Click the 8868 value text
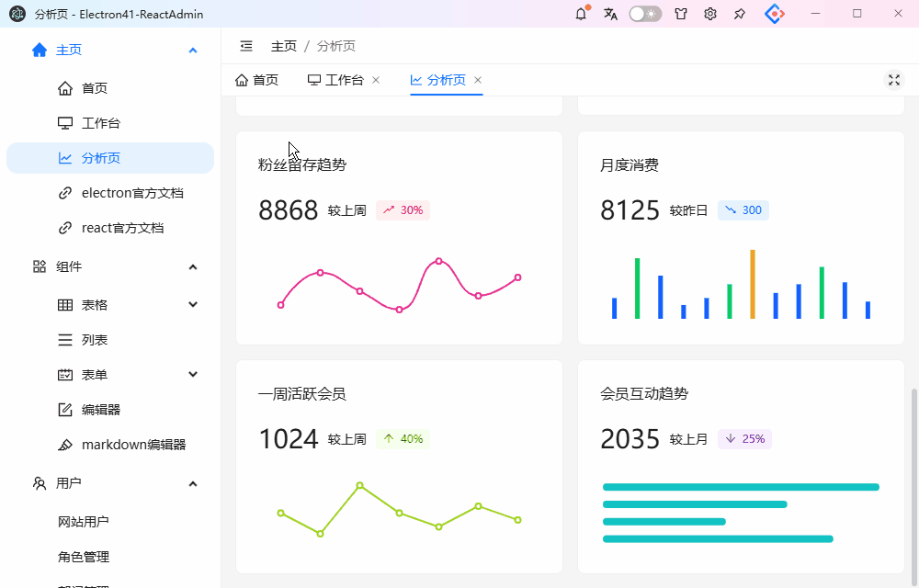 (x=288, y=209)
